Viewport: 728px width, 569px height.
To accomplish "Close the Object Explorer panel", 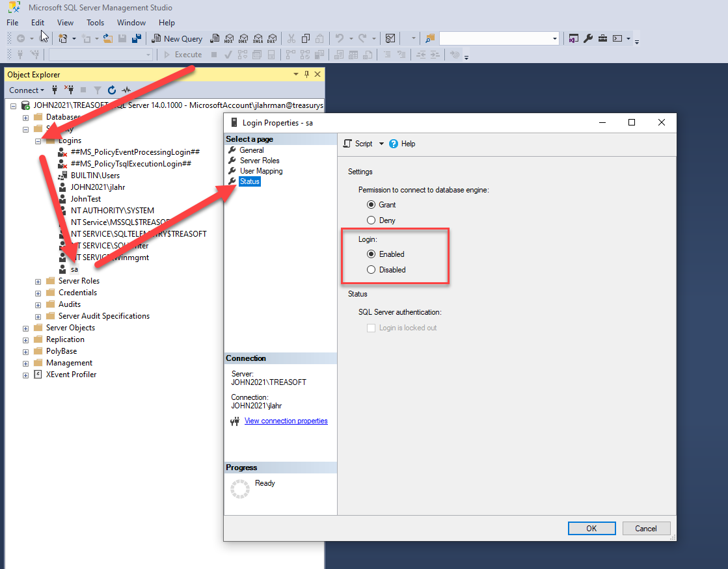I will click(x=317, y=74).
